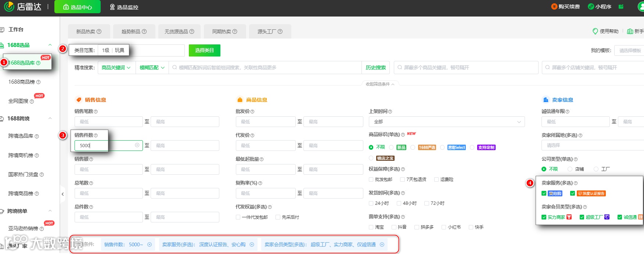Click help icon next to 销售额
Image resolution: width=644 pixels, height=254 pixels.
click(91, 159)
